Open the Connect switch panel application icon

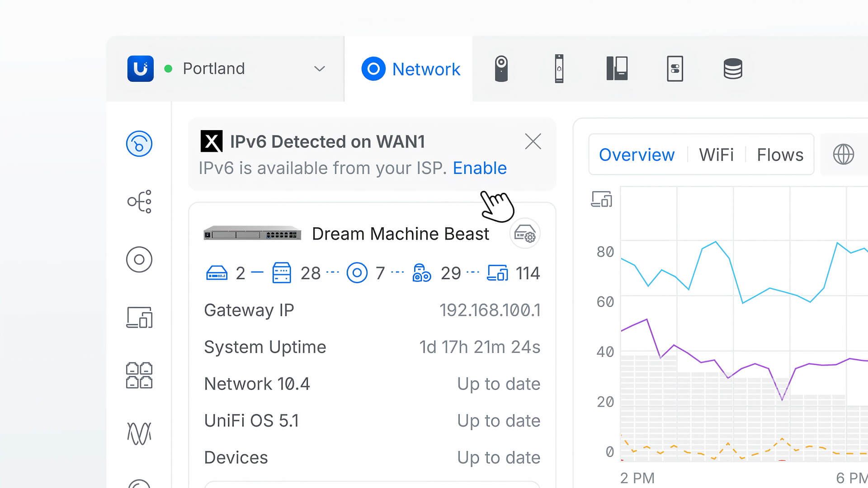pyautogui.click(x=675, y=69)
